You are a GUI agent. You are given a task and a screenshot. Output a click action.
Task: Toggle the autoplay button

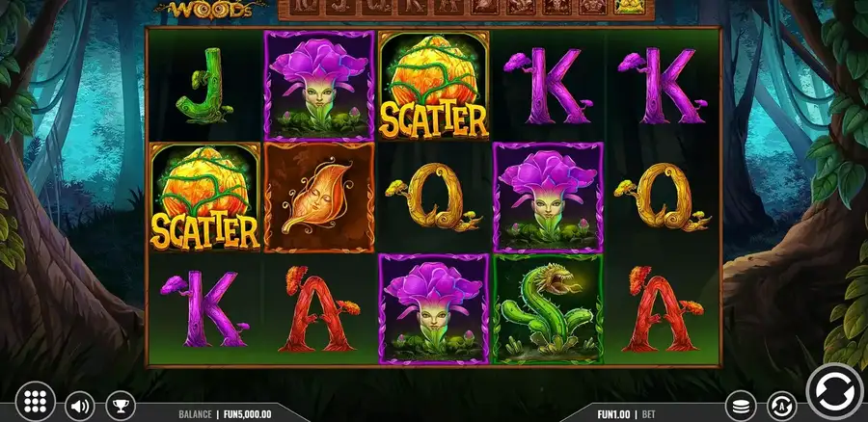781,408
